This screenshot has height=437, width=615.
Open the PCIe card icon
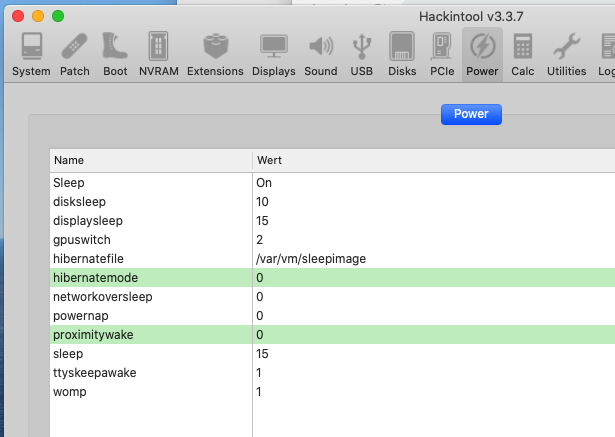tap(442, 47)
